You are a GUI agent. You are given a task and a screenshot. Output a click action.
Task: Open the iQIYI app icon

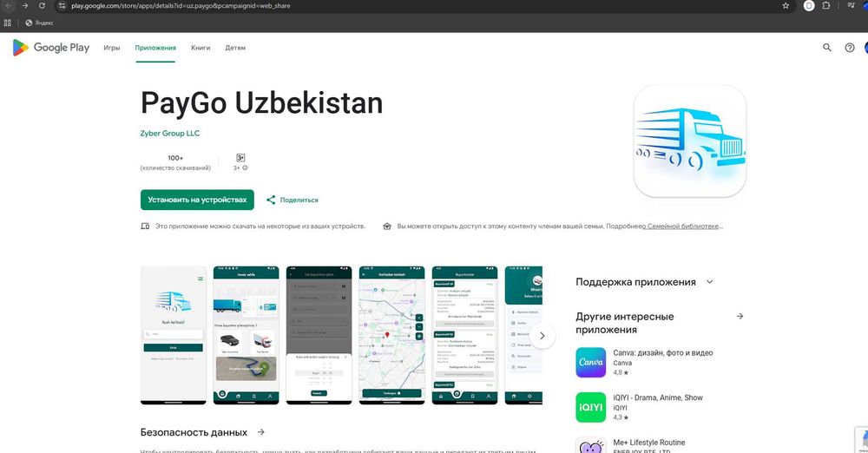[590, 407]
